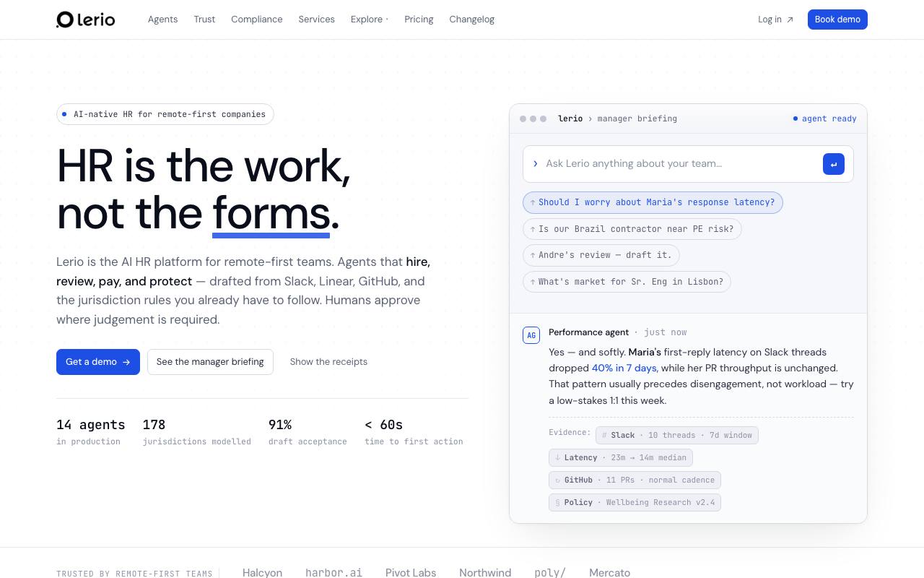Click the AG performance agent avatar

531,335
